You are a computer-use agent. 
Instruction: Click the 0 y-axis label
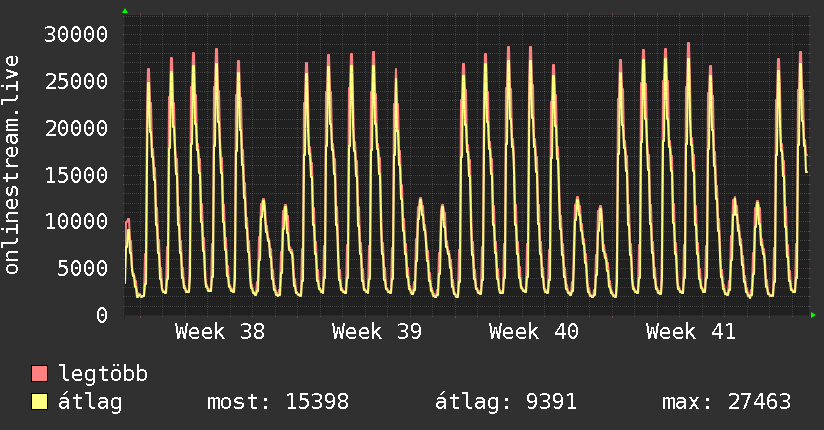(x=102, y=315)
